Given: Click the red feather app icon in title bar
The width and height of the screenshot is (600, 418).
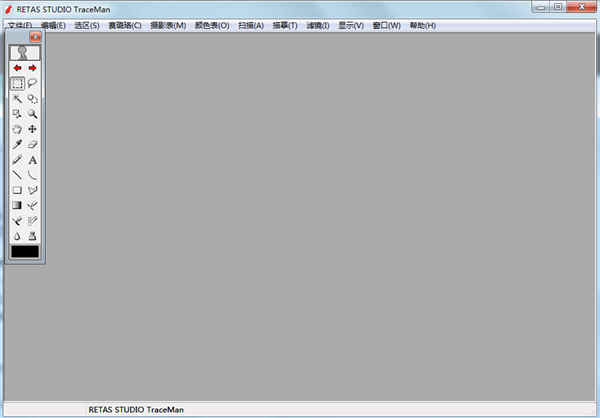Looking at the screenshot, I should 9,9.
